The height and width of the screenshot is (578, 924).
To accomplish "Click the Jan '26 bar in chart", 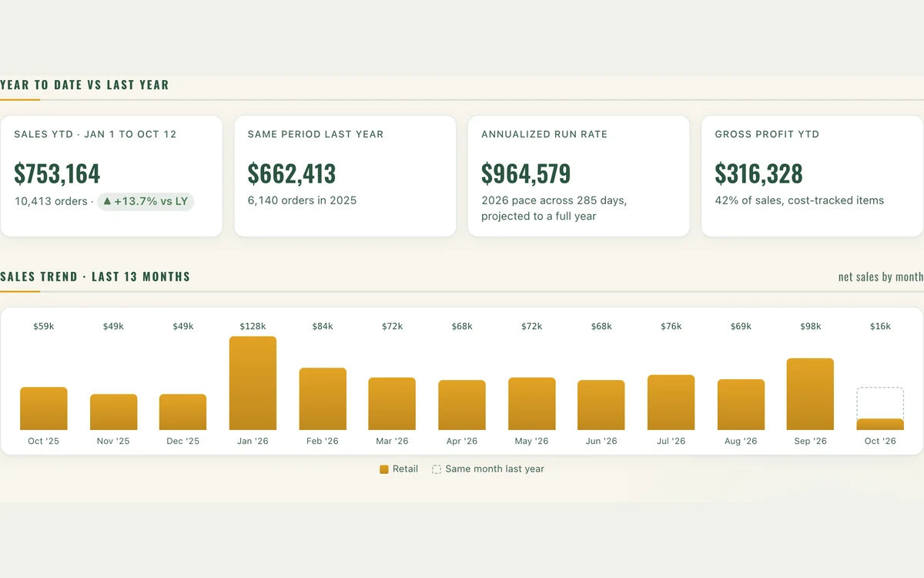I will [x=253, y=383].
